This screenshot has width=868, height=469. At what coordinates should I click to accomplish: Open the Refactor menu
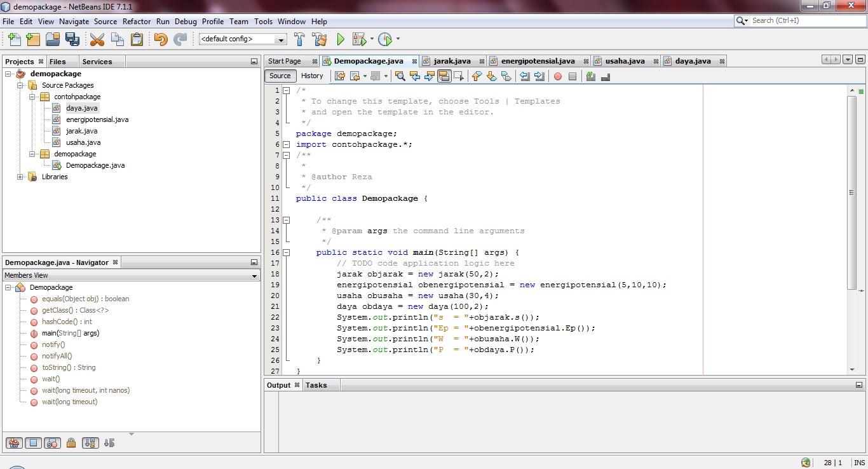pyautogui.click(x=137, y=21)
